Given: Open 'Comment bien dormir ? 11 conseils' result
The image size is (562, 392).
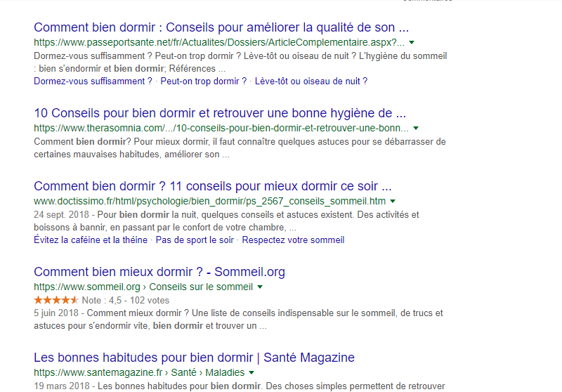Looking at the screenshot, I should (213, 186).
